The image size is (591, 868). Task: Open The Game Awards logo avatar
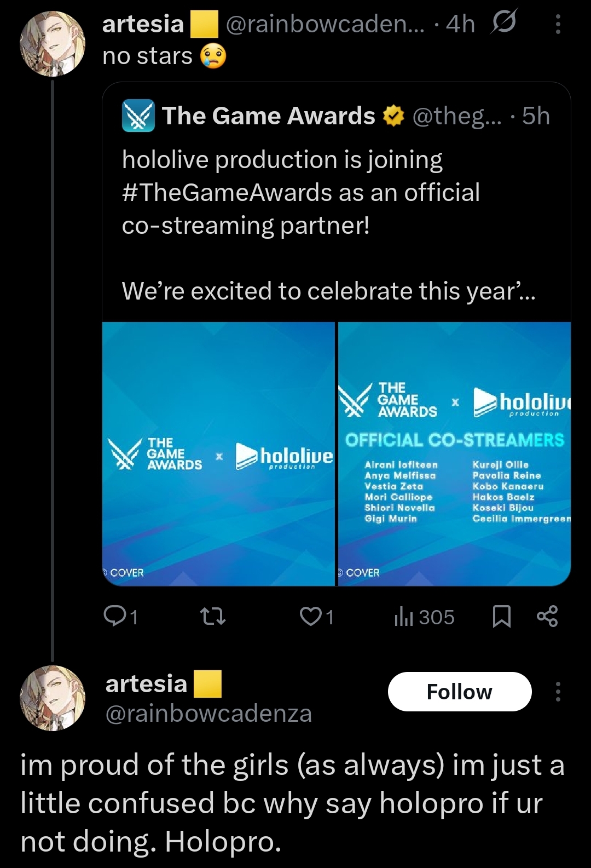(x=138, y=116)
